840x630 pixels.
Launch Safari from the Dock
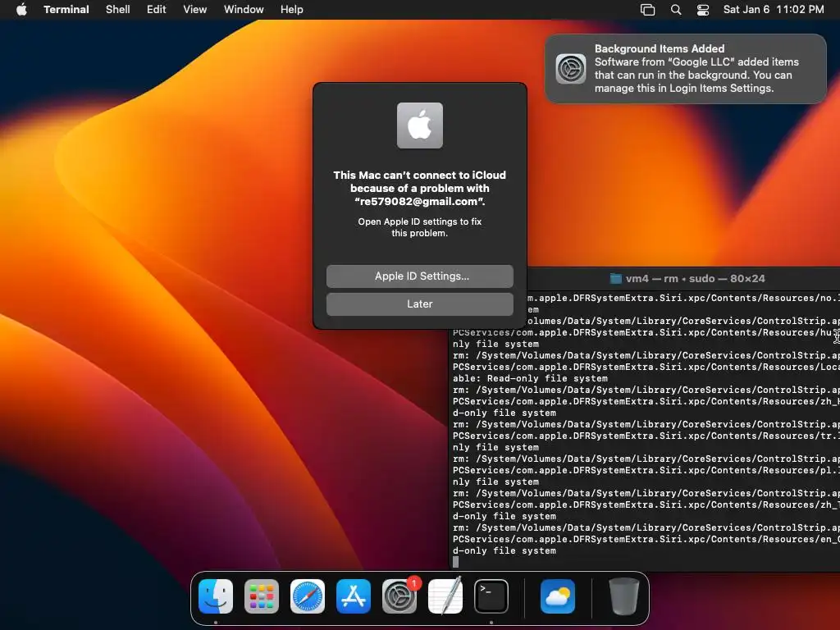coord(308,596)
